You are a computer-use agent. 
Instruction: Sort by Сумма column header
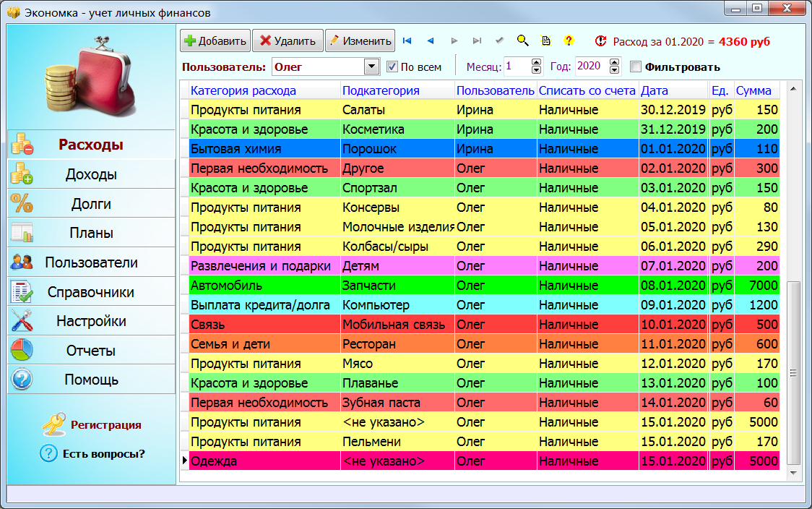[756, 90]
